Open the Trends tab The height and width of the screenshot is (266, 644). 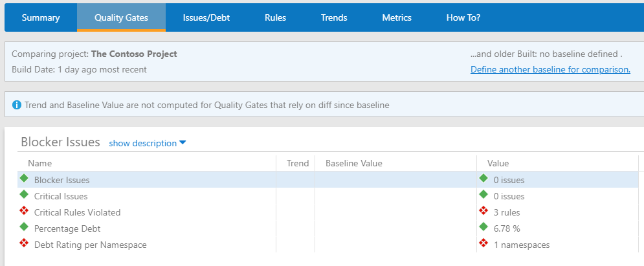[334, 17]
